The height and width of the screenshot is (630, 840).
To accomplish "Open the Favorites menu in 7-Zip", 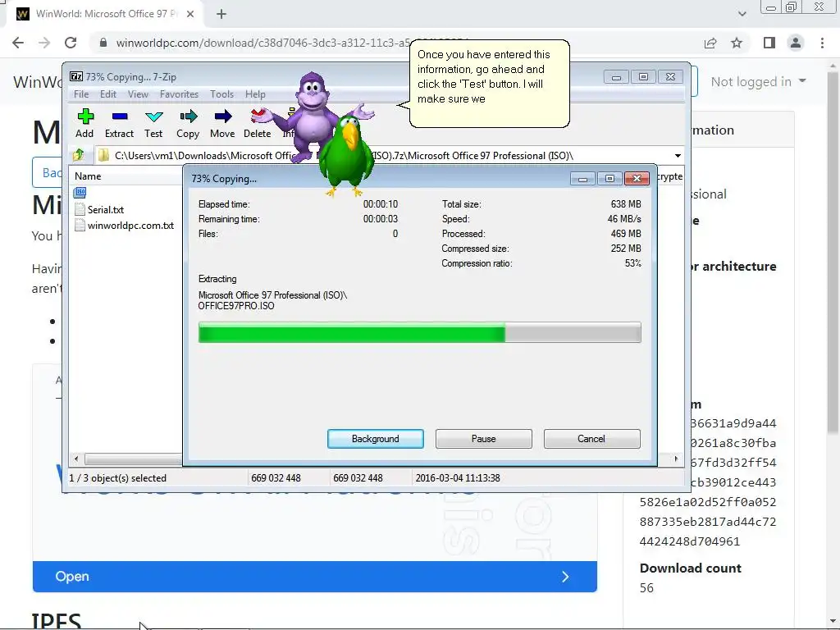I will tap(179, 94).
